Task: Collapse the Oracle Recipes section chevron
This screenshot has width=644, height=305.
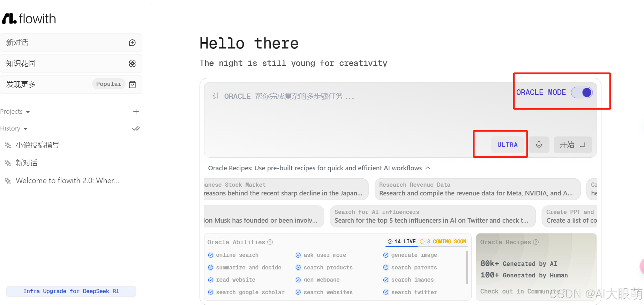Action: [x=428, y=168]
